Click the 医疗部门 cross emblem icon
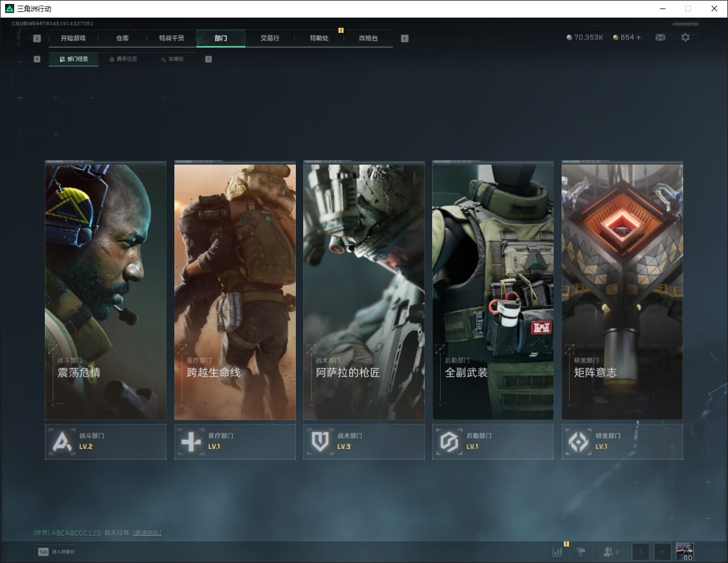 coord(191,442)
